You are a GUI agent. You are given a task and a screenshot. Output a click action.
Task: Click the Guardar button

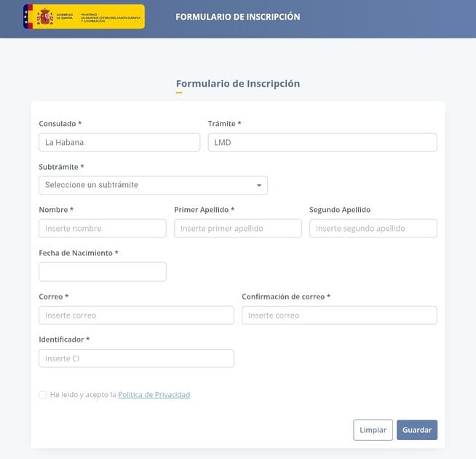point(417,430)
